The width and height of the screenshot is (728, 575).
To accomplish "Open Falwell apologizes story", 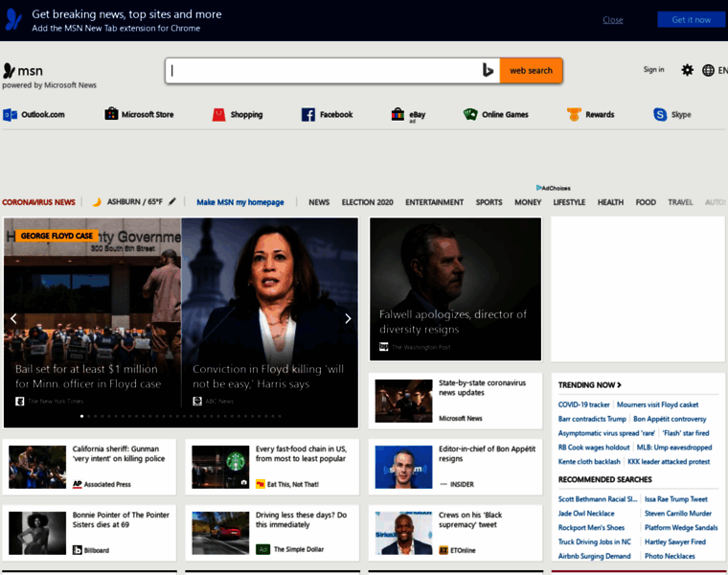I will click(x=455, y=289).
